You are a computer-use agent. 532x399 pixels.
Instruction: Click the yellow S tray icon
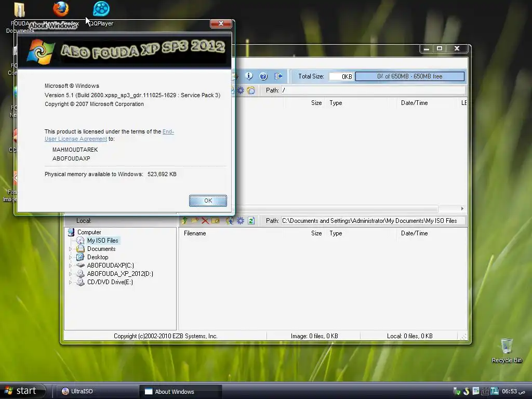click(x=467, y=391)
